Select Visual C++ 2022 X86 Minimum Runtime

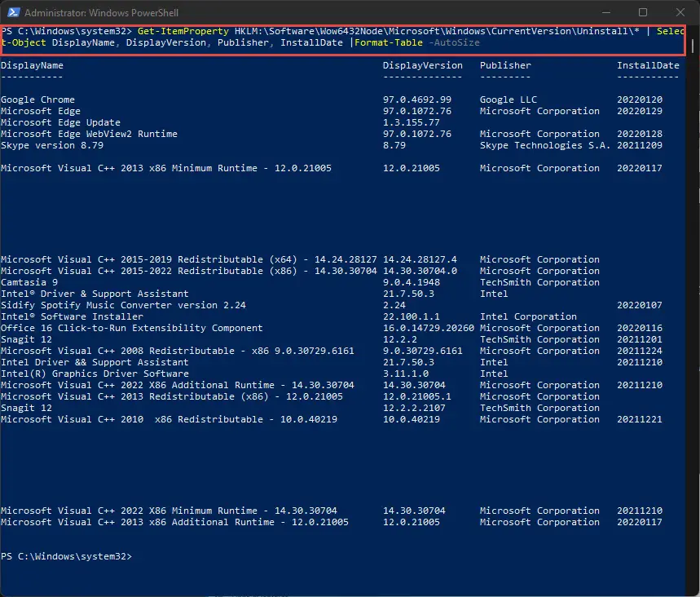tap(169, 511)
